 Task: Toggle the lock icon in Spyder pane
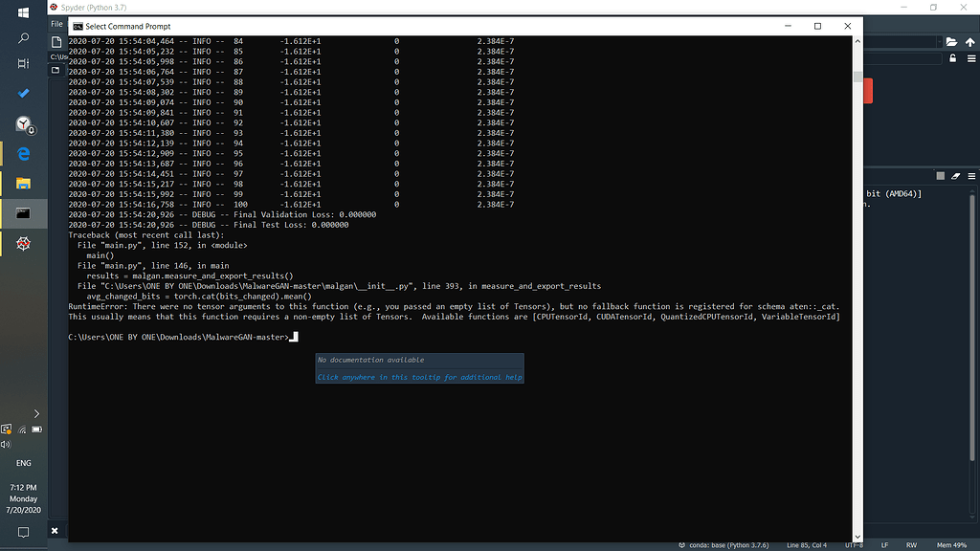953,58
